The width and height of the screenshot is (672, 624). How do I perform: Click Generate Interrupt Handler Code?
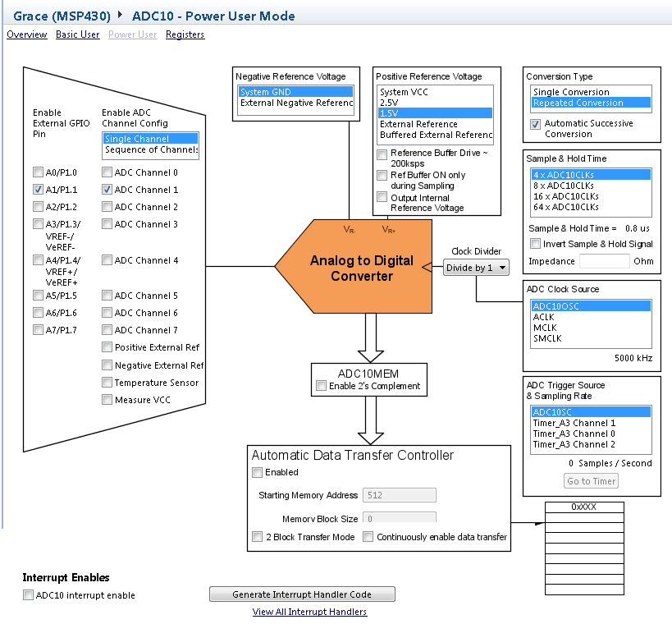(x=302, y=594)
